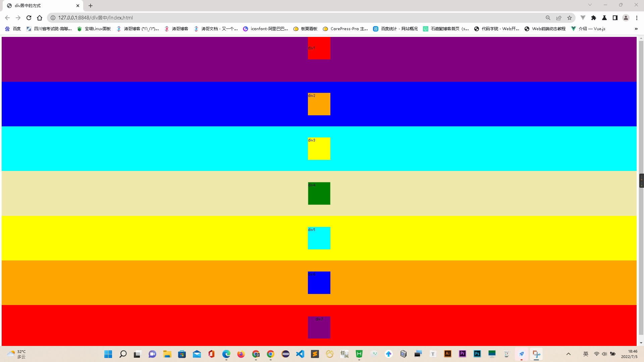Open the tab search dropdown arrow

[590, 5]
